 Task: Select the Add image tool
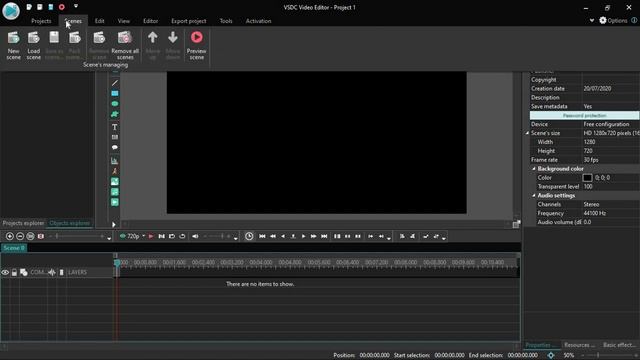[x=115, y=182]
